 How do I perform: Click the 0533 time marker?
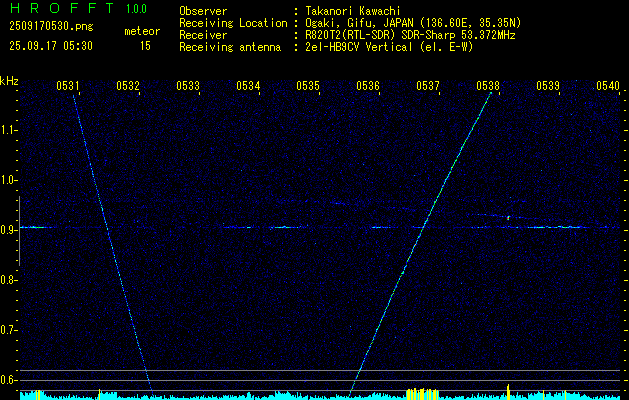click(188, 86)
